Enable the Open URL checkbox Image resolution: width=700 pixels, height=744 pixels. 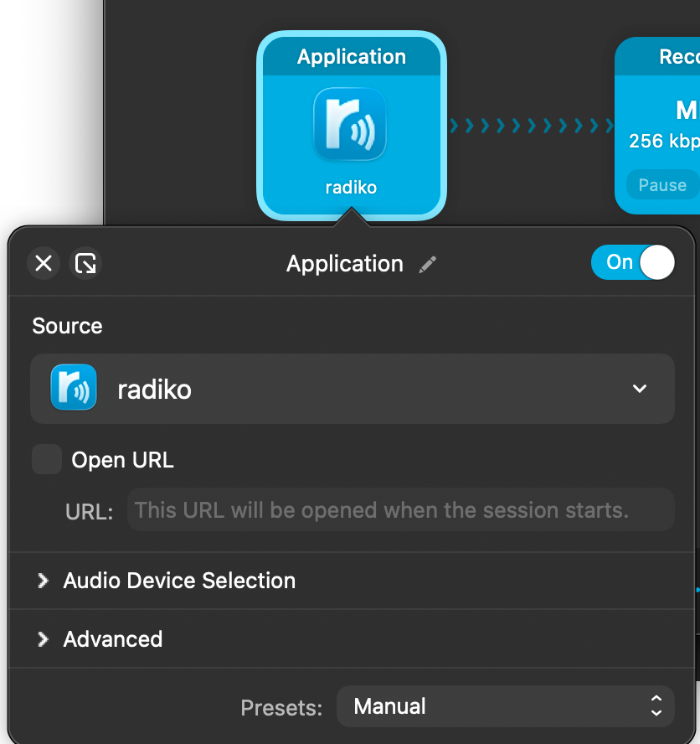47,459
